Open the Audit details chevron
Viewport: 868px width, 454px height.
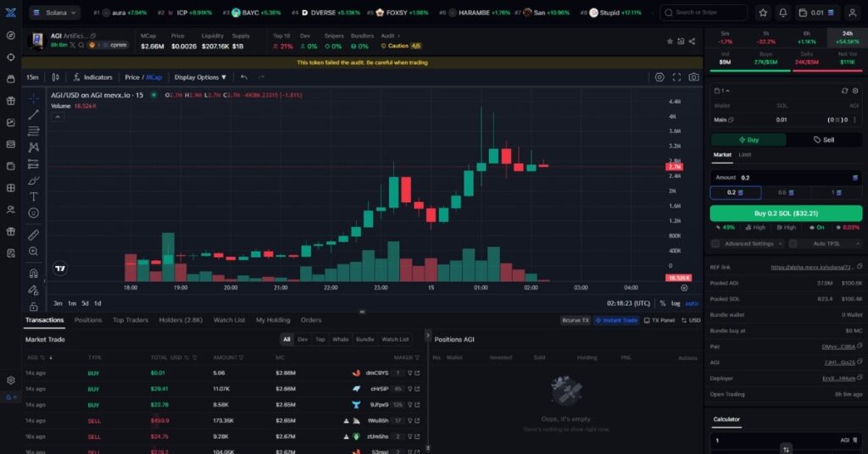click(x=398, y=36)
